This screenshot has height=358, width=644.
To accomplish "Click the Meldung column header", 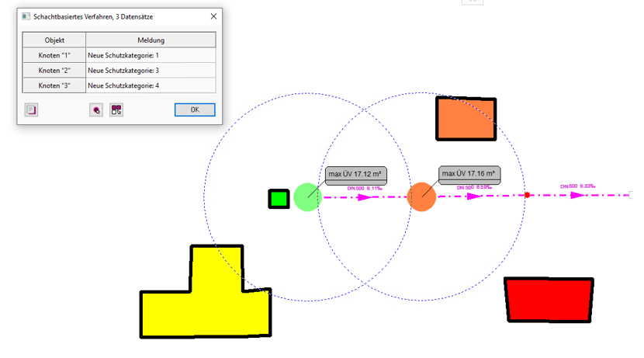I will tap(151, 40).
